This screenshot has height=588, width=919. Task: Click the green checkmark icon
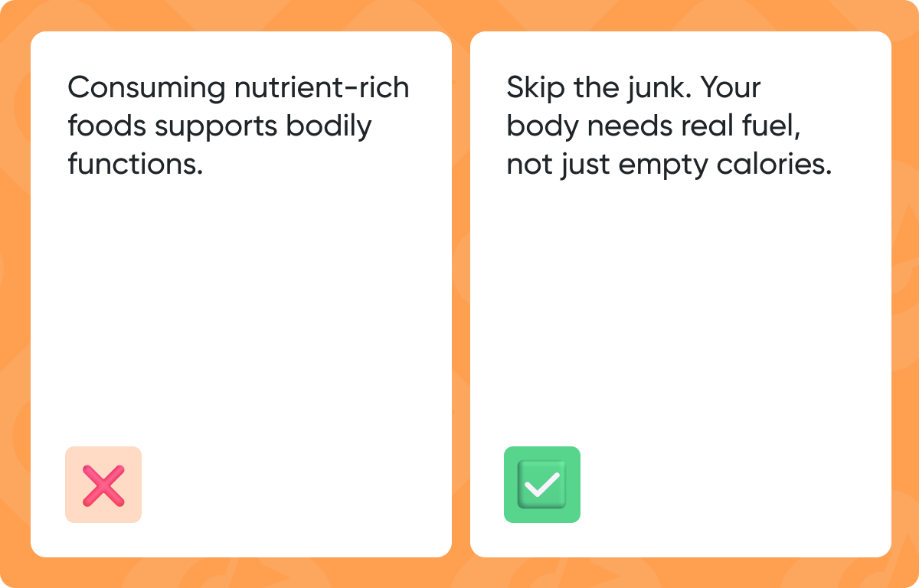541,485
